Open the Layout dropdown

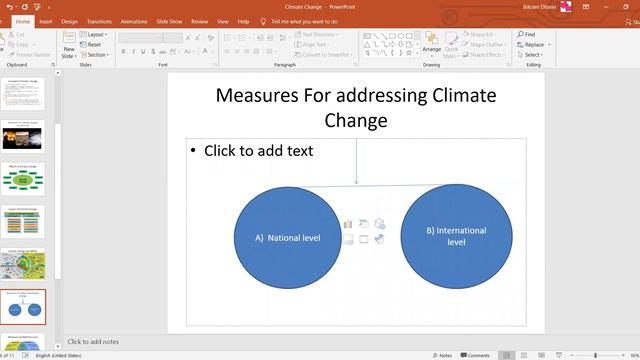tap(94, 35)
